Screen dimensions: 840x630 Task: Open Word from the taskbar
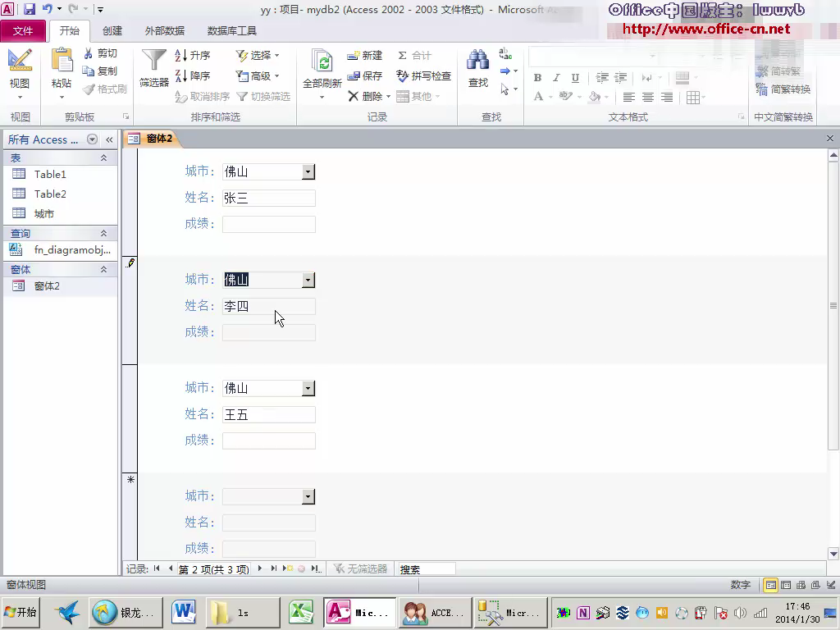183,612
